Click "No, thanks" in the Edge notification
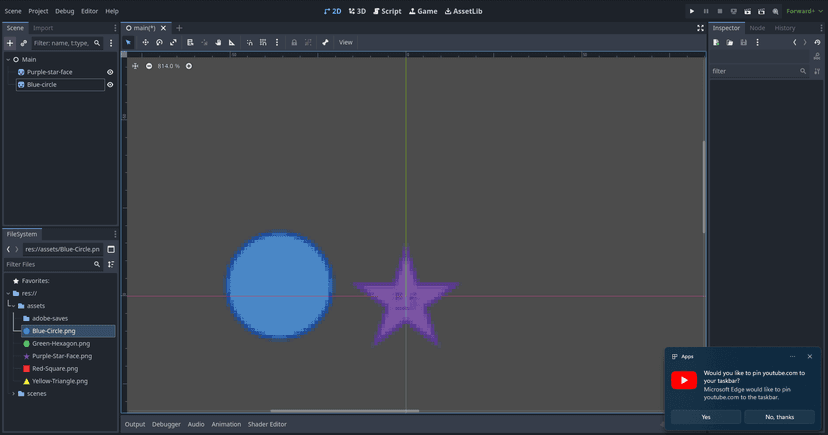Viewport: 828px width, 435px height. 779,417
